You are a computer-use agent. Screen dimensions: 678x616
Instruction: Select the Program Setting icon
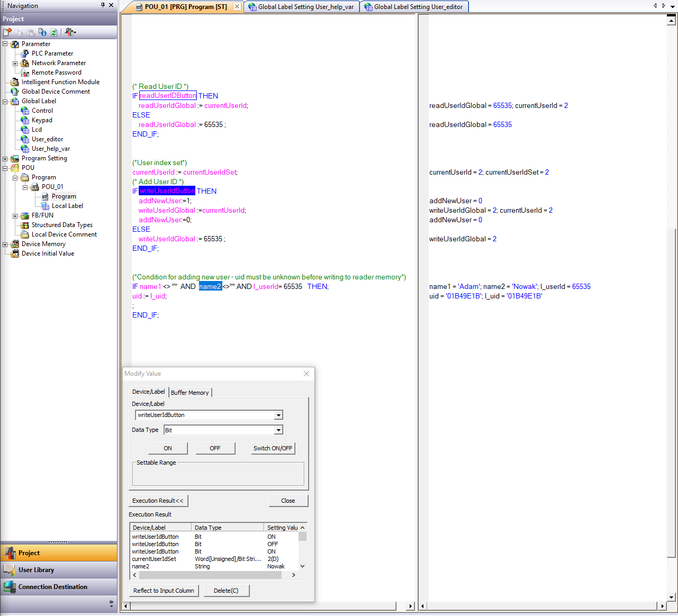click(15, 158)
